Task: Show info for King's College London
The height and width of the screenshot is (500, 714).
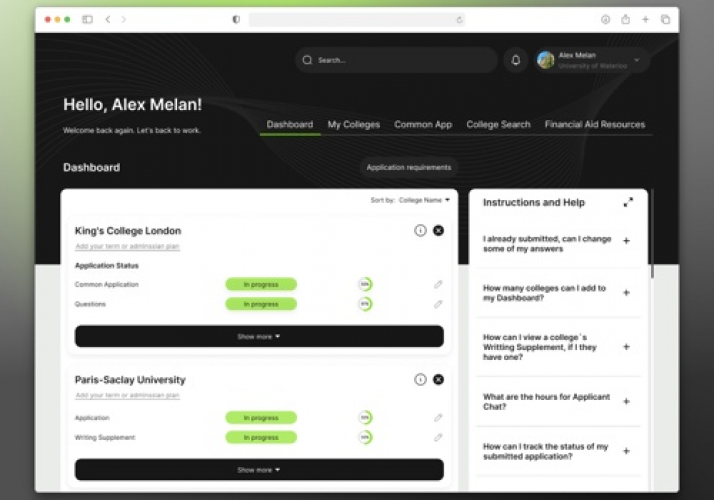Action: point(420,230)
